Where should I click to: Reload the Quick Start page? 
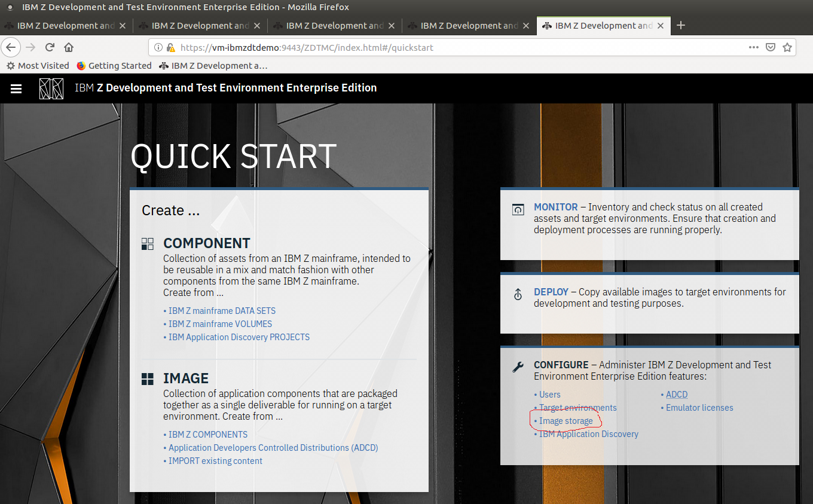point(49,47)
